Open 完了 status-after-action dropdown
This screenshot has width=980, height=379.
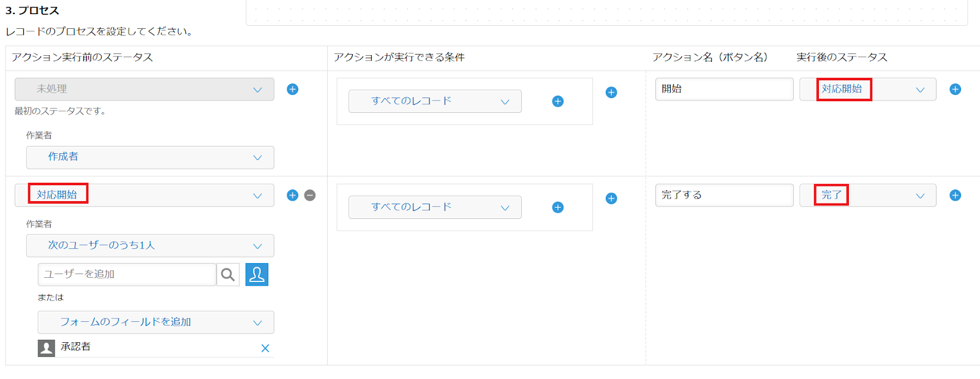[x=867, y=196]
